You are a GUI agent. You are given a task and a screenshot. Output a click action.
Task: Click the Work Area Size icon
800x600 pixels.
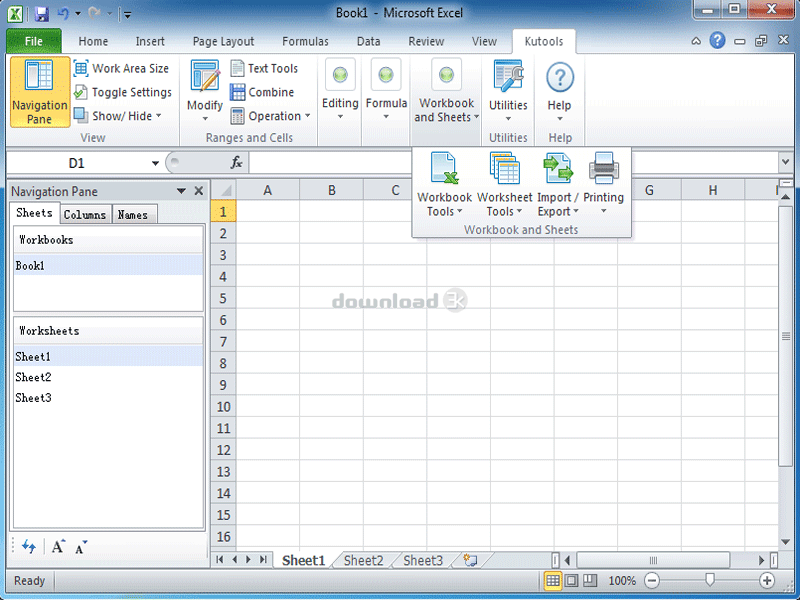[81, 68]
